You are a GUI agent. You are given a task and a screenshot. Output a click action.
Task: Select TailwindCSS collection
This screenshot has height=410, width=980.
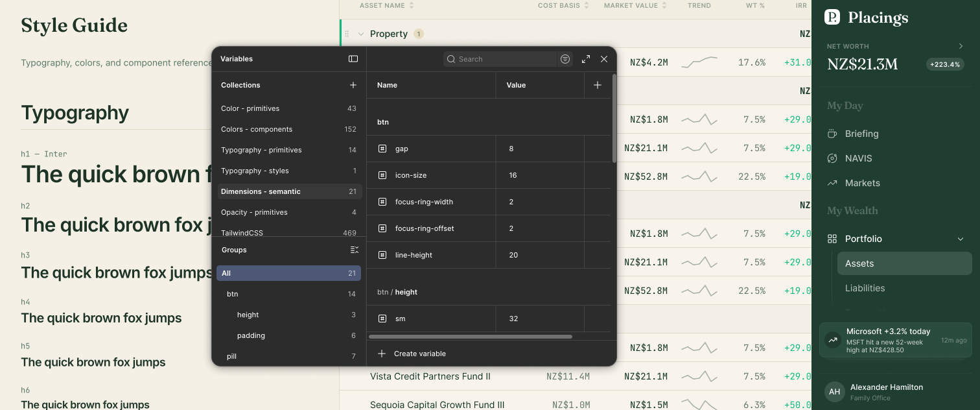[x=289, y=232]
